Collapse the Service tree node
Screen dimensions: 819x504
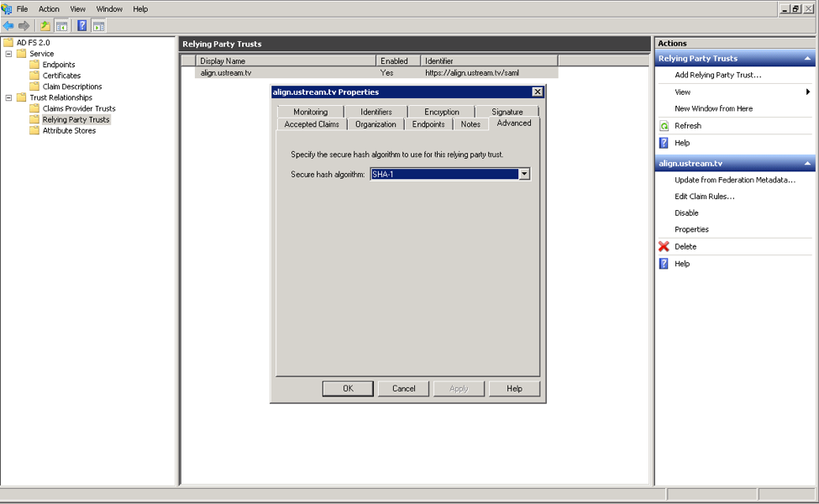point(9,54)
